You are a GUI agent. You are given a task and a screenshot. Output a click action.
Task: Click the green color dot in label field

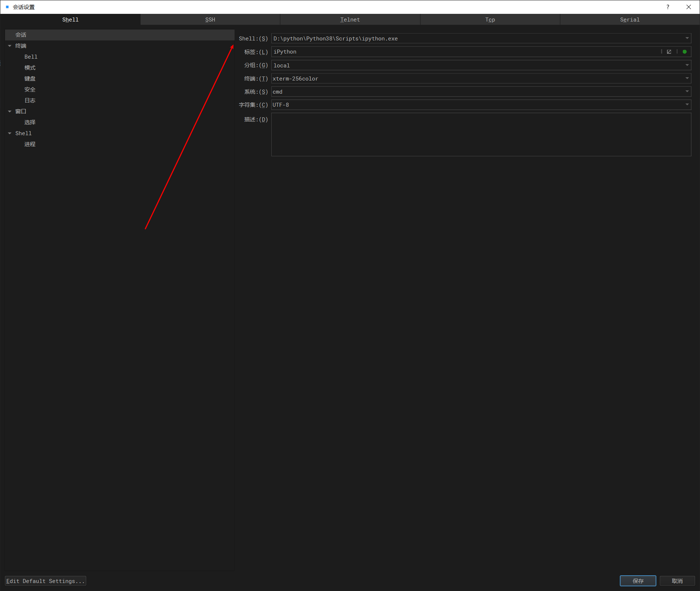point(685,52)
